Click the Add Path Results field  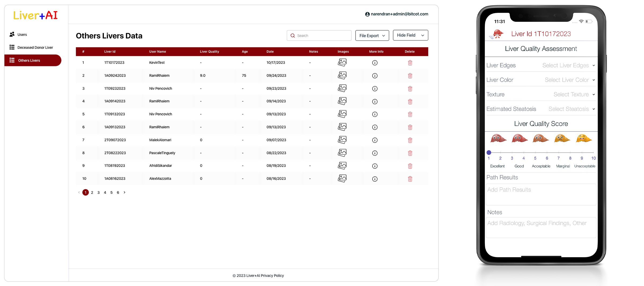tap(541, 195)
